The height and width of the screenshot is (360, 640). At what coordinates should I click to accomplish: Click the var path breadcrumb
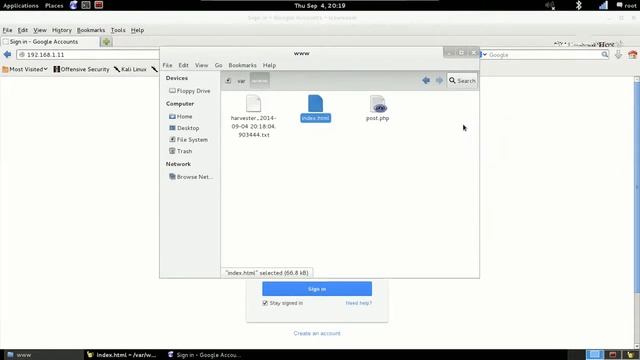click(x=241, y=81)
